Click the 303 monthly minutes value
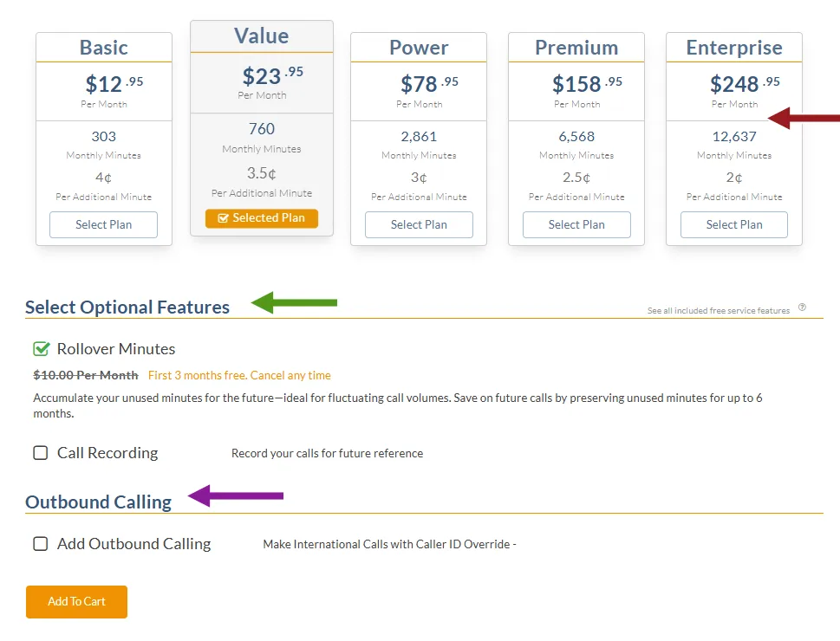Viewport: 840px width, 641px height. pyautogui.click(x=103, y=137)
